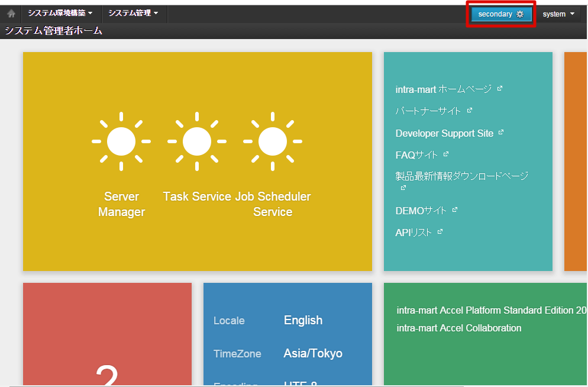588x387 pixels.
Task: Click intra-mart Accel Collaboration text
Action: pos(459,328)
